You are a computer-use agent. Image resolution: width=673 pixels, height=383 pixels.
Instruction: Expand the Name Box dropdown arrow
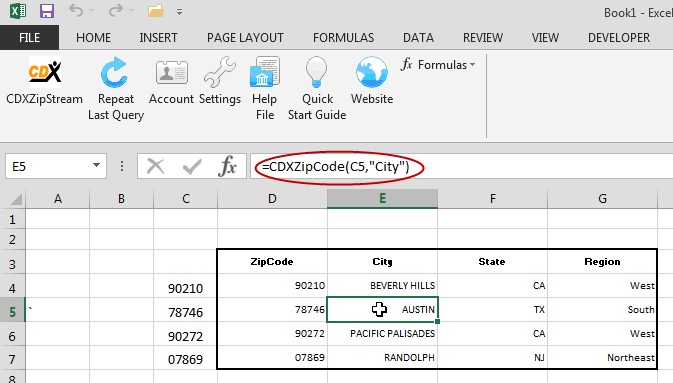[96, 165]
